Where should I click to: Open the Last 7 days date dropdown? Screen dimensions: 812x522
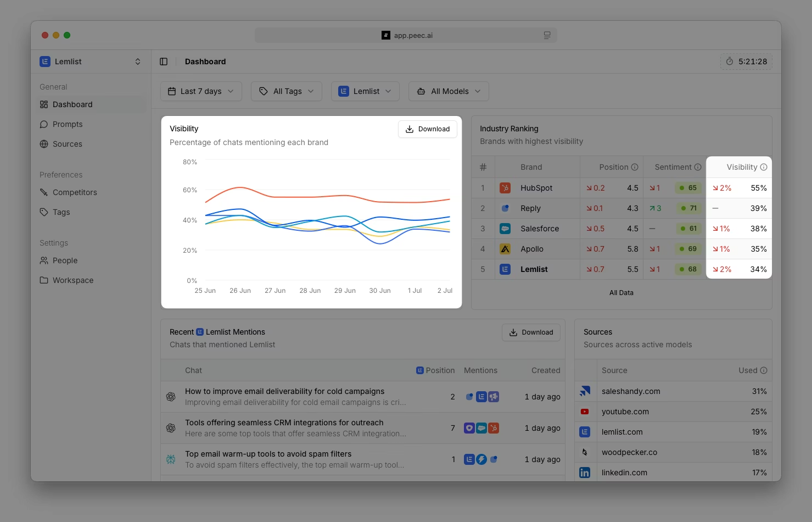[x=200, y=91]
